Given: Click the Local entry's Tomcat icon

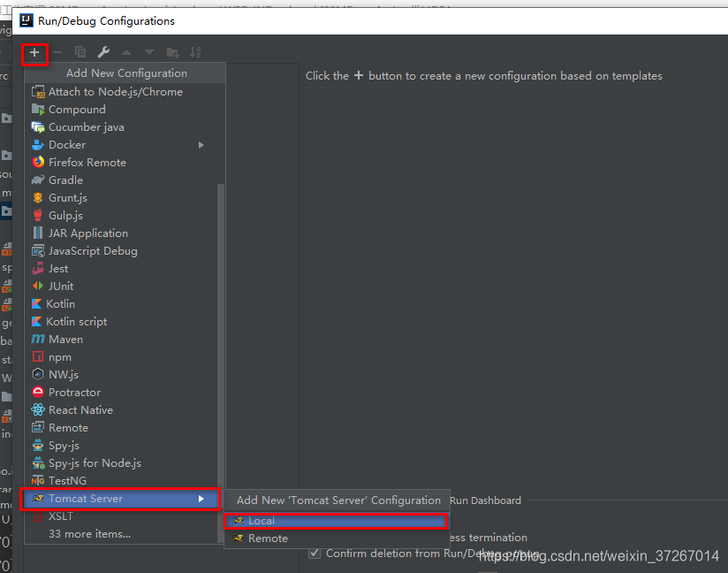Looking at the screenshot, I should pos(239,521).
